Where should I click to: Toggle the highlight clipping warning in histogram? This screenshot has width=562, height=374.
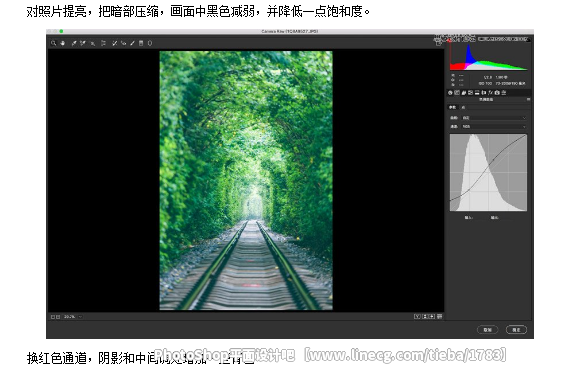(528, 39)
